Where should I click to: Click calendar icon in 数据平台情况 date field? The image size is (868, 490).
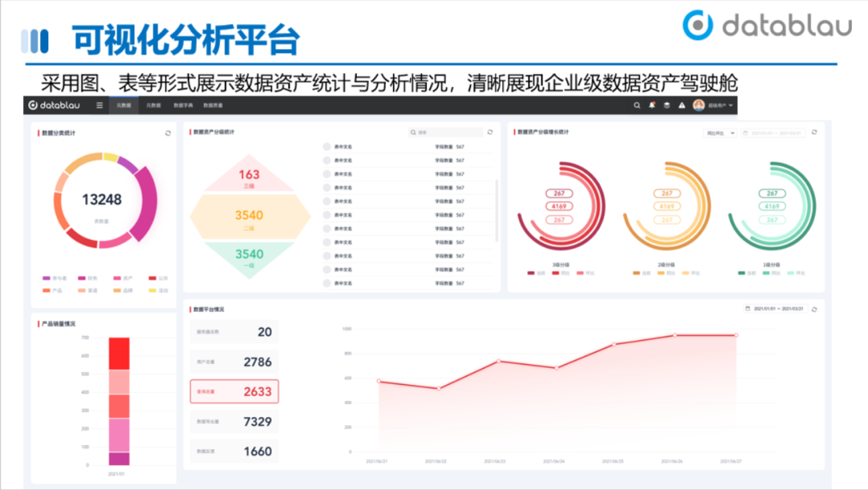748,308
